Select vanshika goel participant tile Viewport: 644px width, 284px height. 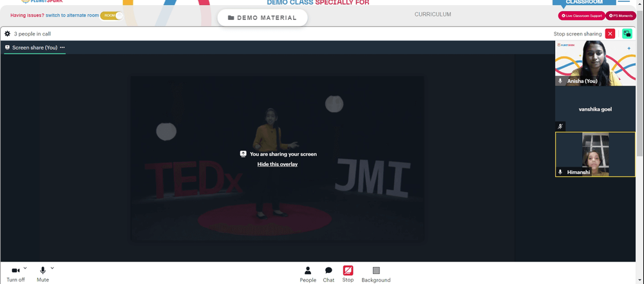tap(595, 109)
